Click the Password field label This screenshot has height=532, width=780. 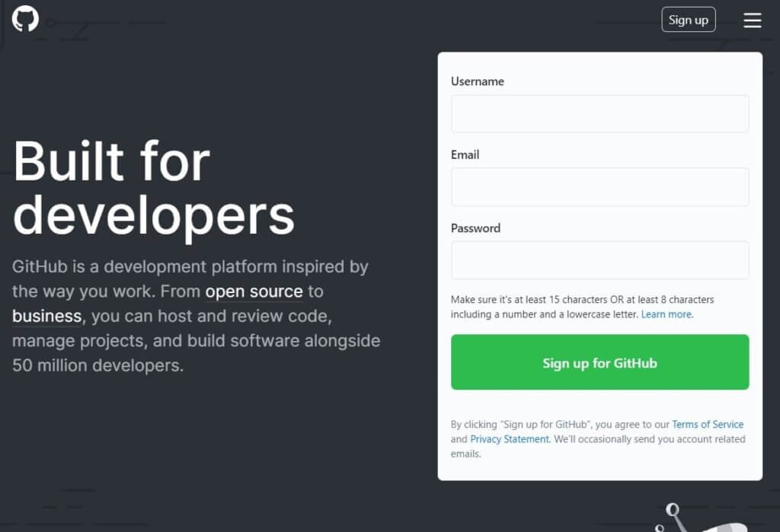475,228
